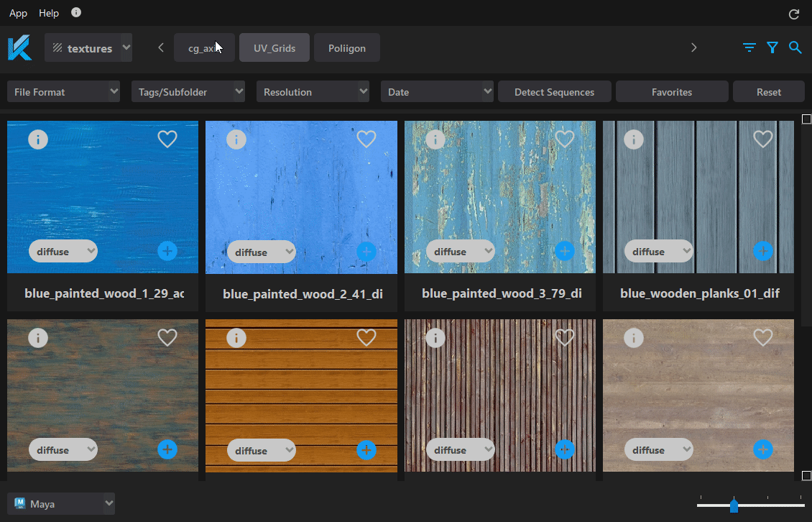812x522 pixels.
Task: Select the blue_painted_wood_1_29 thumbnail
Action: point(103,197)
